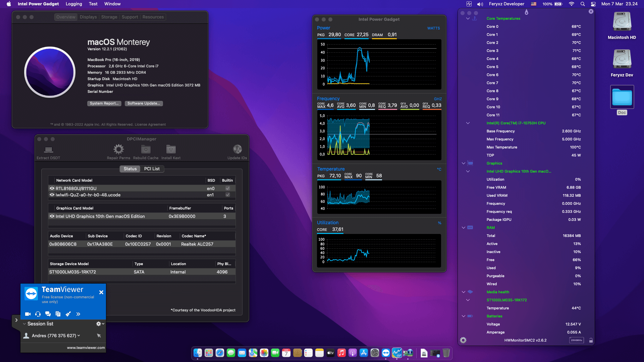Screen dimensions: 644x362
Task: Open the License Agreement link
Action: pyautogui.click(x=150, y=124)
